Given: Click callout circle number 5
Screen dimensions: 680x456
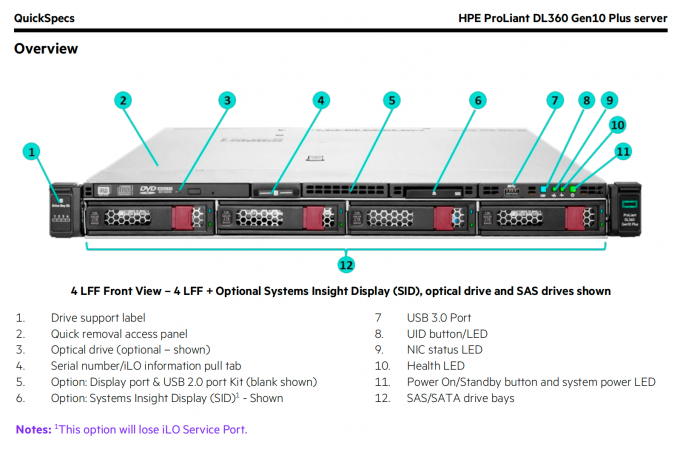Looking at the screenshot, I should coord(392,100).
